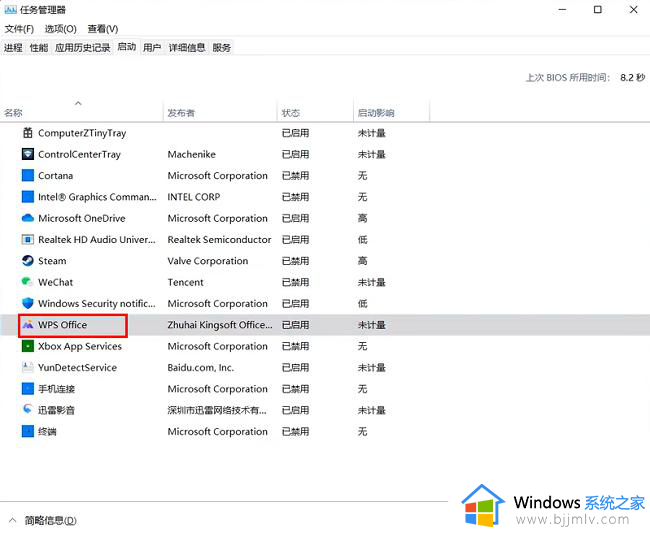Click the Cortana blue square icon
Viewport: 650px width, 533px height.
pos(28,175)
